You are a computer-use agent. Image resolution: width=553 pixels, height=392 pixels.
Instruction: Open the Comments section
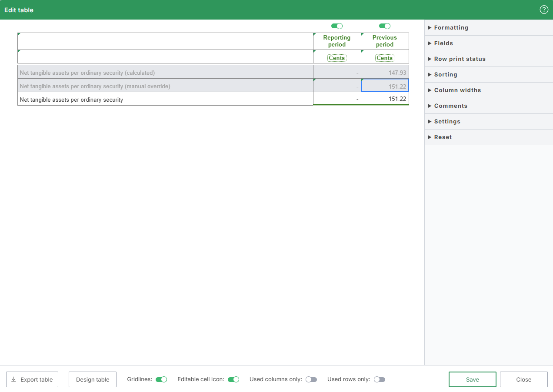tap(450, 106)
